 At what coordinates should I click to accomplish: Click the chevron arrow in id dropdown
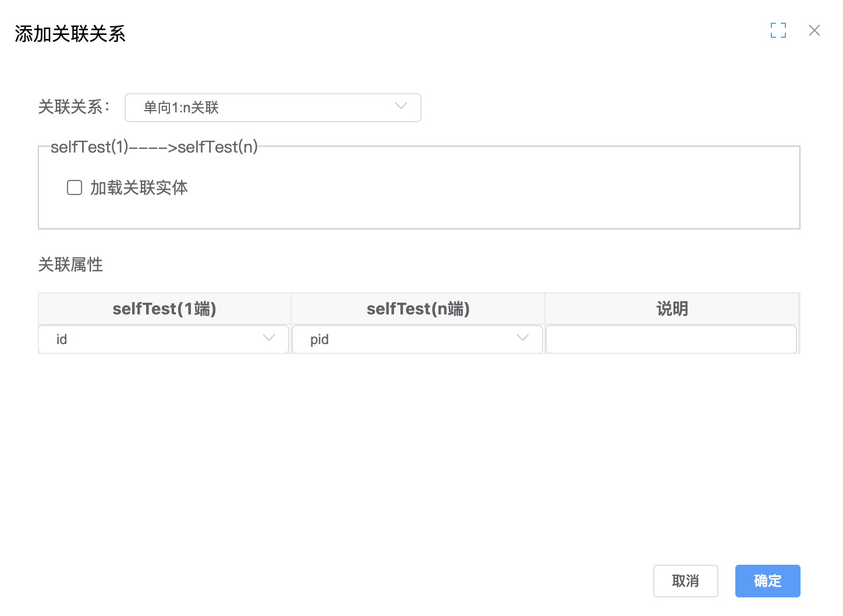[x=268, y=338]
